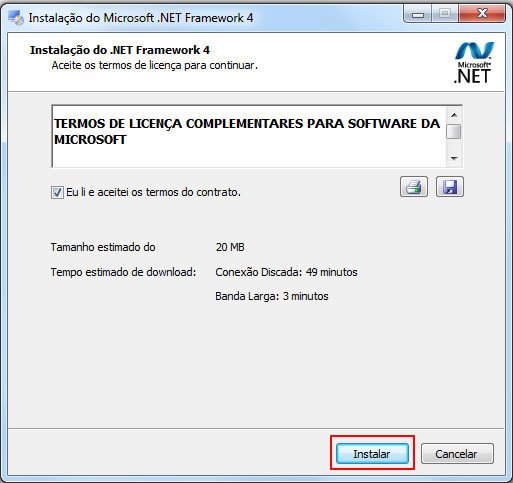Minimize the installer window
Viewport: 513px width, 483px height.
(x=418, y=14)
